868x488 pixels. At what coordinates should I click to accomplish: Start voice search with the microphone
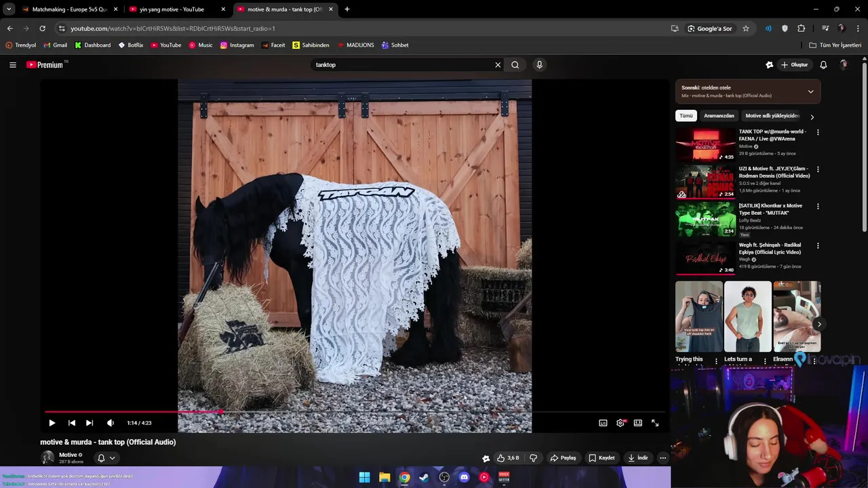click(x=540, y=65)
